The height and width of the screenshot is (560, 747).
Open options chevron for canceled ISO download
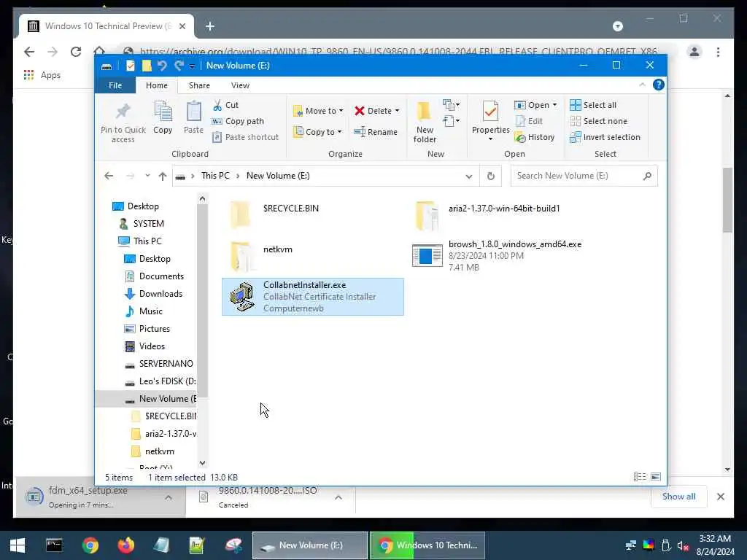click(x=338, y=497)
